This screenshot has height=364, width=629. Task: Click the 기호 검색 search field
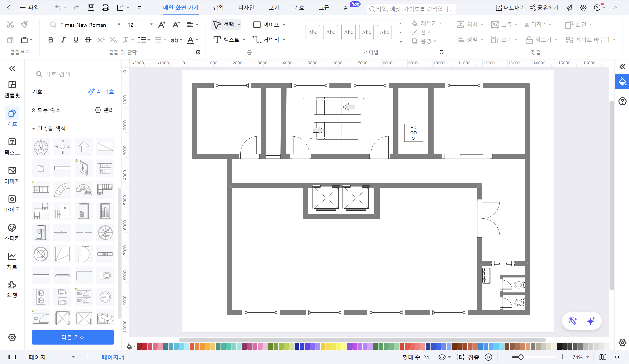point(73,74)
